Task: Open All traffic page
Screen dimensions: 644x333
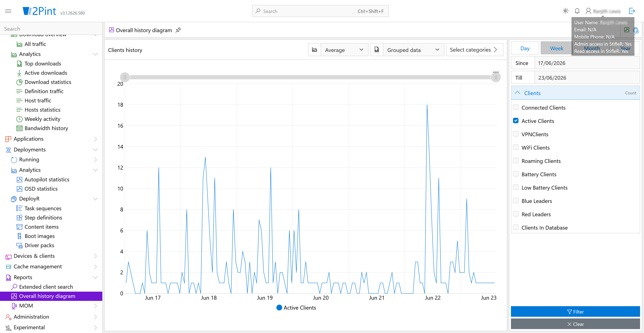Action: (x=35, y=44)
